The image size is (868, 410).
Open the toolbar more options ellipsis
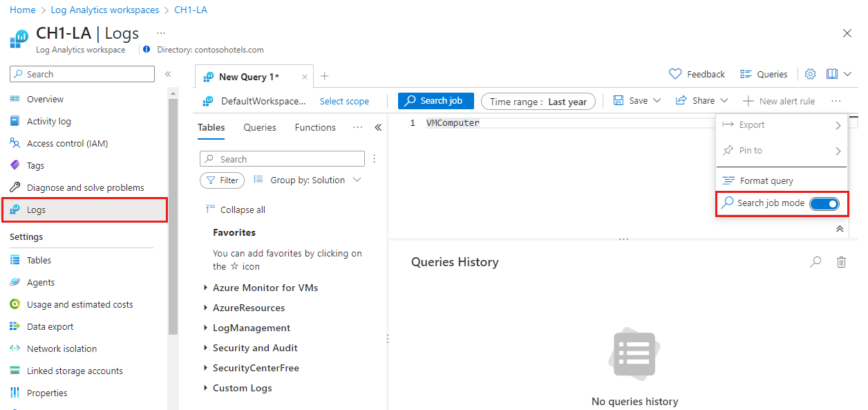(836, 101)
